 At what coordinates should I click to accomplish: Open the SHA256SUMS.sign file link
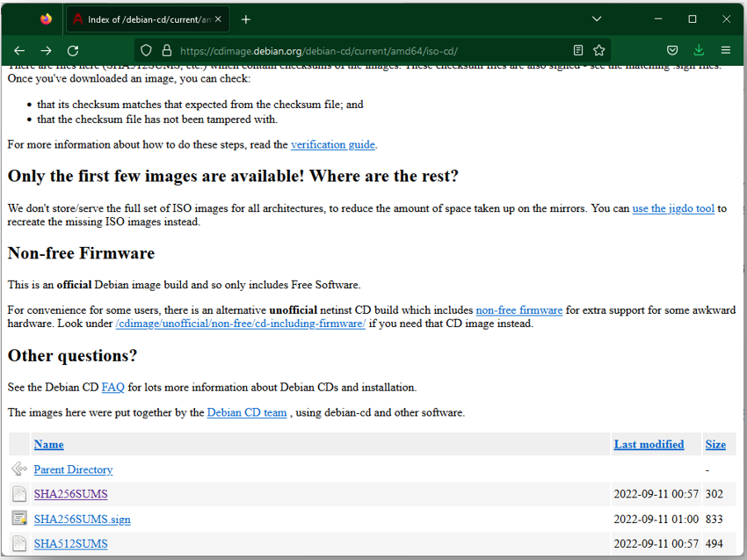(82, 520)
